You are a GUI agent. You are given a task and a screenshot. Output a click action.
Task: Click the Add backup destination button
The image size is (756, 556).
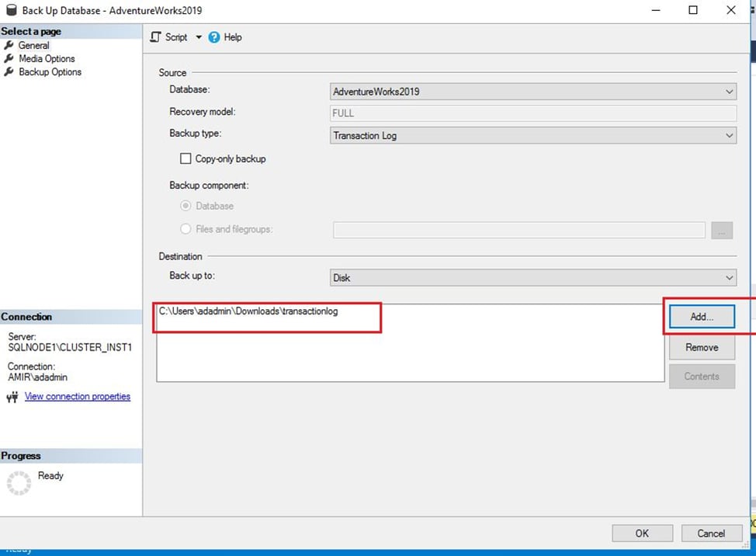point(700,316)
